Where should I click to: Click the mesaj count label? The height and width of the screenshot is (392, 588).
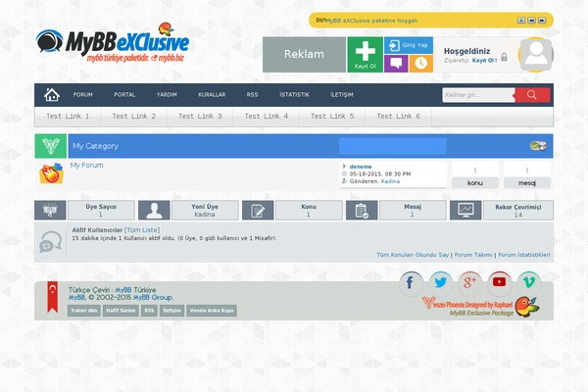(x=527, y=183)
